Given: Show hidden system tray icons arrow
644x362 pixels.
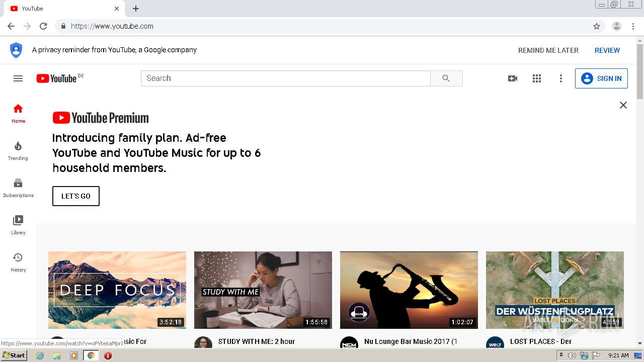Looking at the screenshot, I should [561, 355].
